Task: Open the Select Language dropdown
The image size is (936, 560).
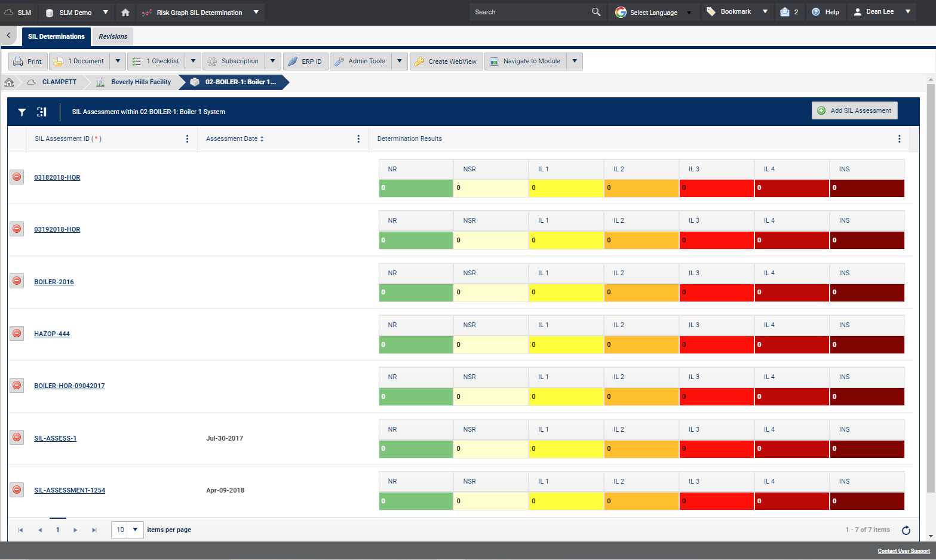Action: click(x=653, y=13)
